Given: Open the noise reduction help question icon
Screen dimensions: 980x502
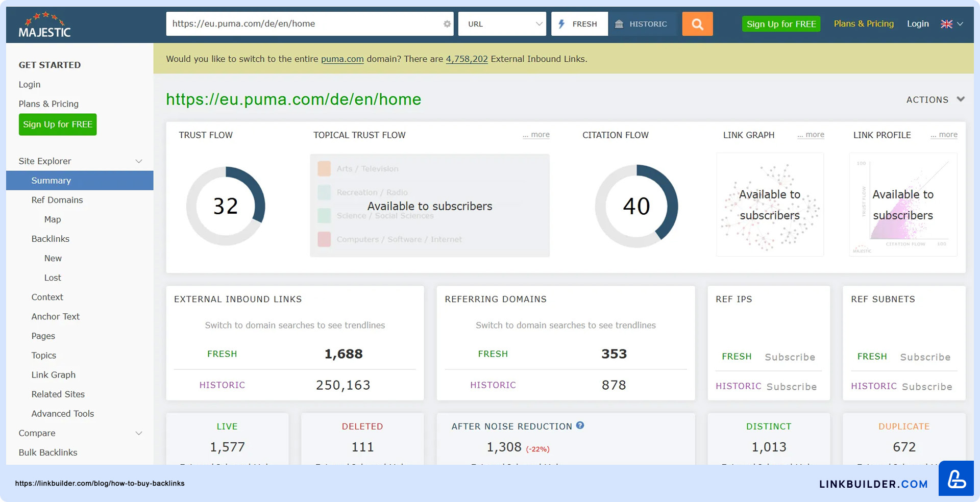Looking at the screenshot, I should [580, 425].
